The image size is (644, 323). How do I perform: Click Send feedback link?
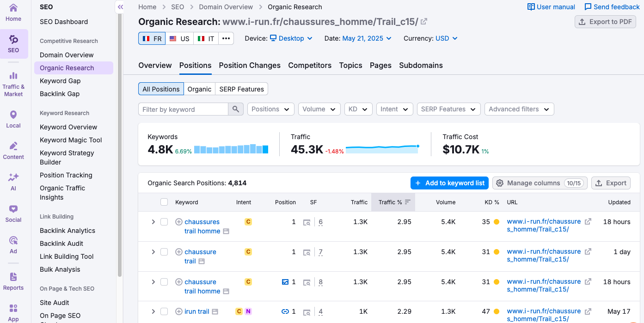click(x=612, y=7)
